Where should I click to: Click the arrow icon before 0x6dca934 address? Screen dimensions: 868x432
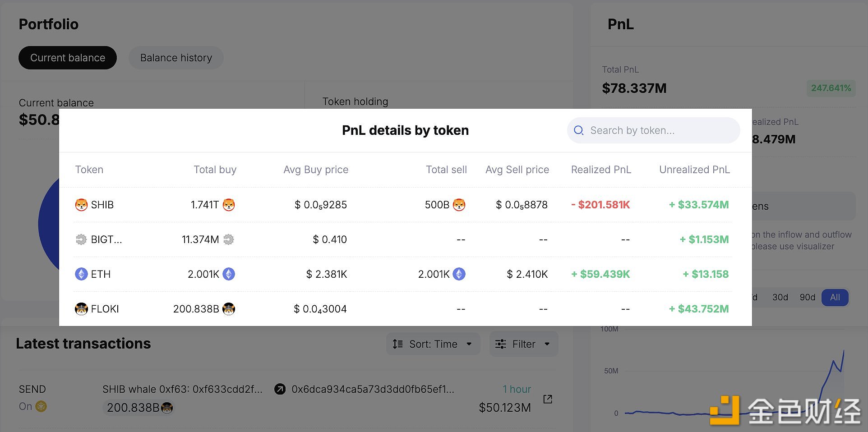pos(280,389)
